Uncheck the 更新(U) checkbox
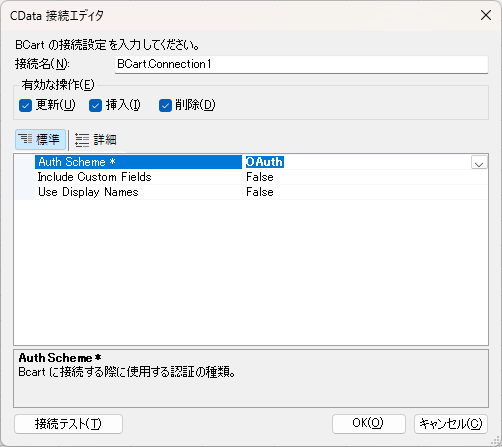Image resolution: width=502 pixels, height=447 pixels. point(25,106)
